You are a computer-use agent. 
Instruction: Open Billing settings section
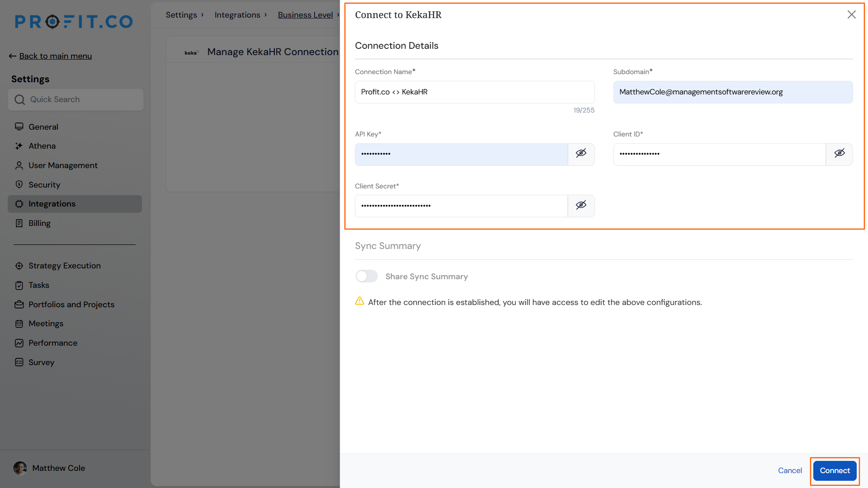click(75, 223)
